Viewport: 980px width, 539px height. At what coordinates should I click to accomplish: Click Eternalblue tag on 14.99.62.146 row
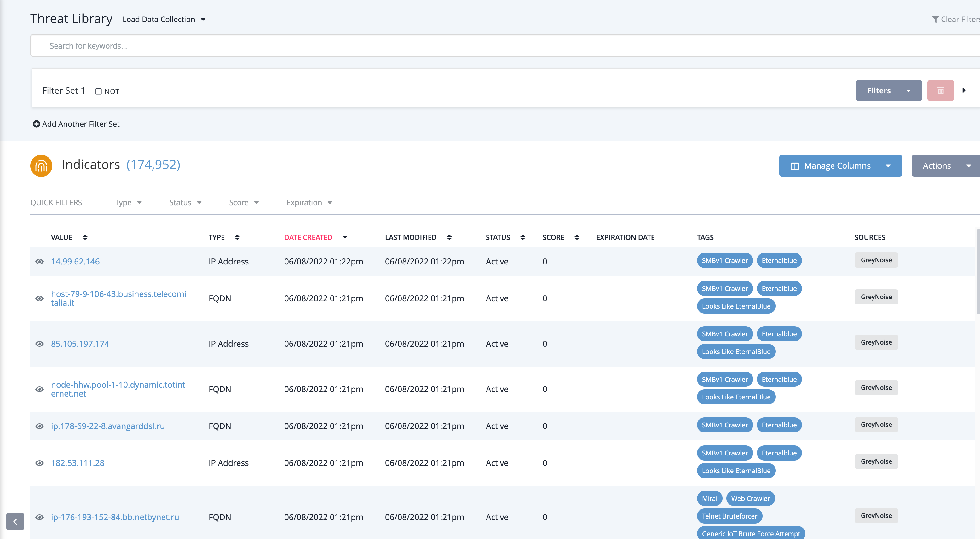point(779,260)
